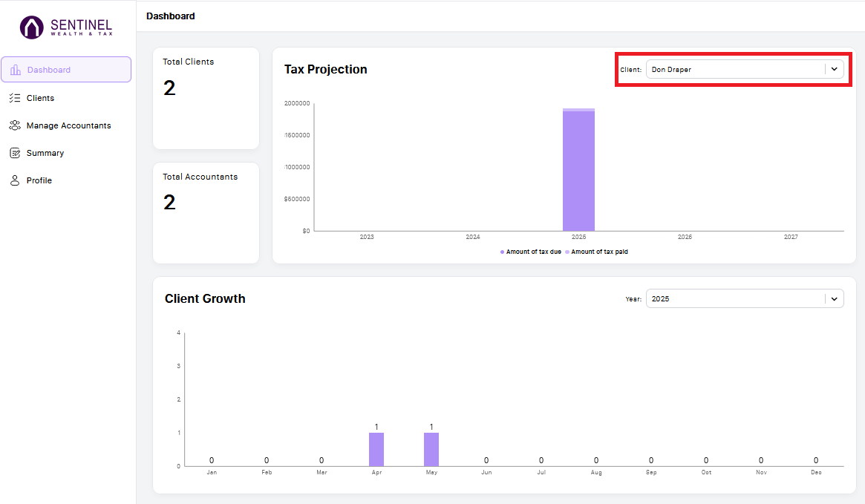Click the Dashboard bar-chart icon in sidebar
865x504 pixels.
pos(16,70)
